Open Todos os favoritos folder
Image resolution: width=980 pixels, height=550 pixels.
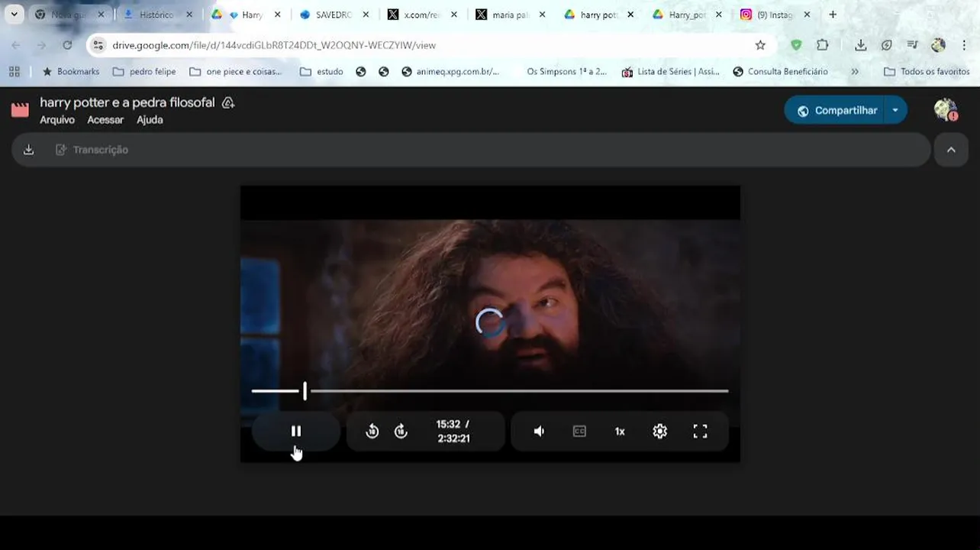click(x=927, y=72)
